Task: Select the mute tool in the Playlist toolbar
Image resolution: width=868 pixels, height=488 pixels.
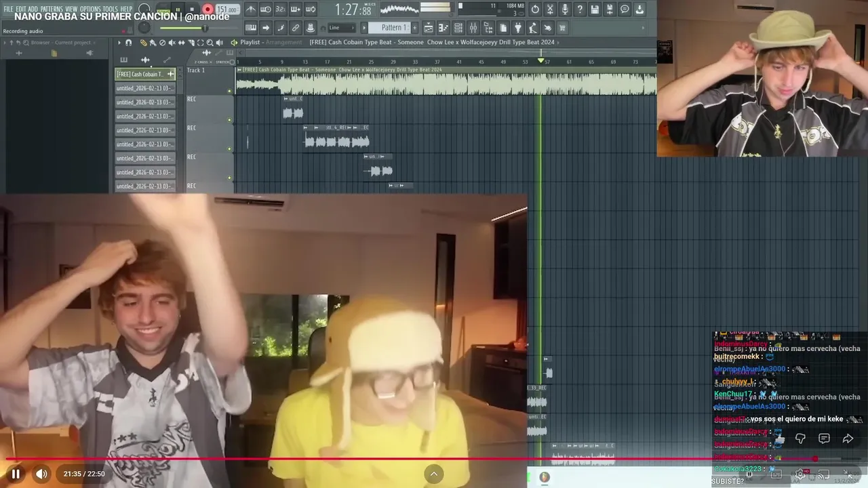Action: click(172, 42)
